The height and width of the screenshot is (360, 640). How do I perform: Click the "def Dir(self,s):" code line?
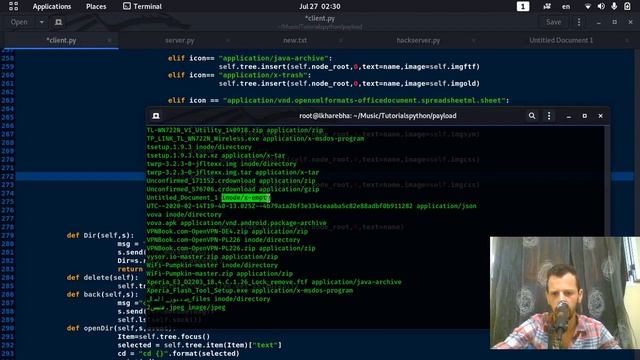[x=100, y=236]
